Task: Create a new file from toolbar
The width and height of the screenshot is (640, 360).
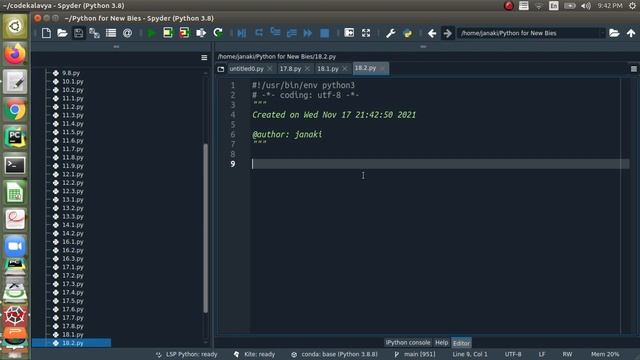Action: pyautogui.click(x=46, y=33)
